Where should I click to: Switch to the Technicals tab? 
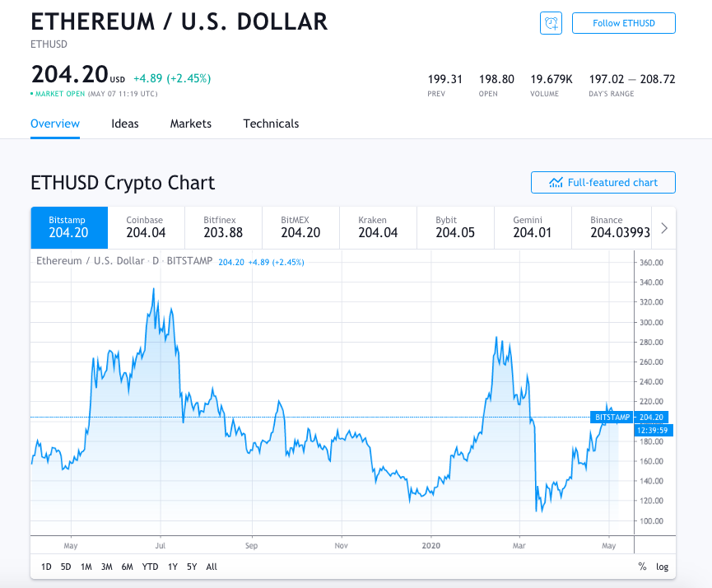pyautogui.click(x=271, y=124)
